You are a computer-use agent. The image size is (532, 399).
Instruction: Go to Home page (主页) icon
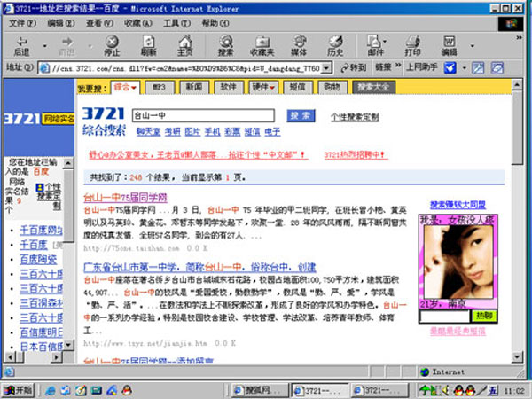click(x=185, y=46)
